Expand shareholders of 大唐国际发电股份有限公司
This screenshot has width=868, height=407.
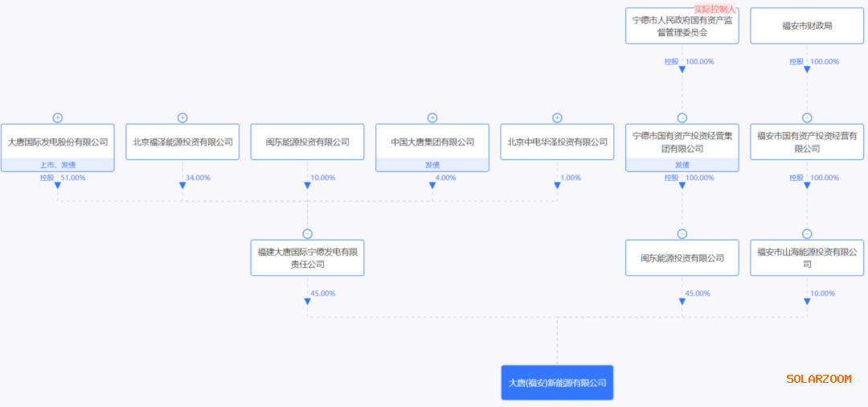(x=58, y=117)
